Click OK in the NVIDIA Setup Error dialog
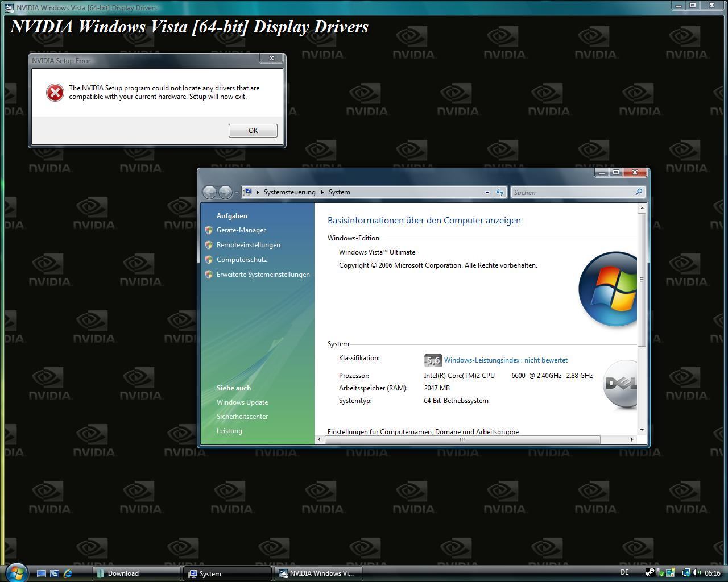Image resolution: width=728 pixels, height=582 pixels. tap(253, 130)
